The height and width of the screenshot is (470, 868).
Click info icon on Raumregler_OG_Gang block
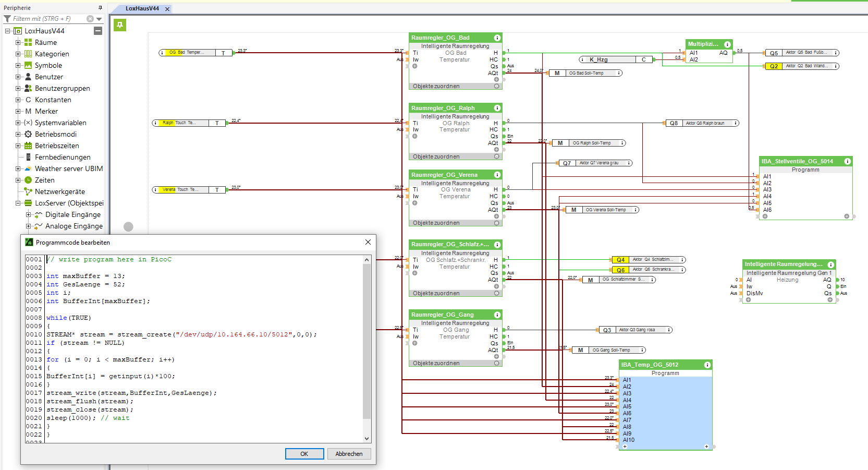coord(497,315)
